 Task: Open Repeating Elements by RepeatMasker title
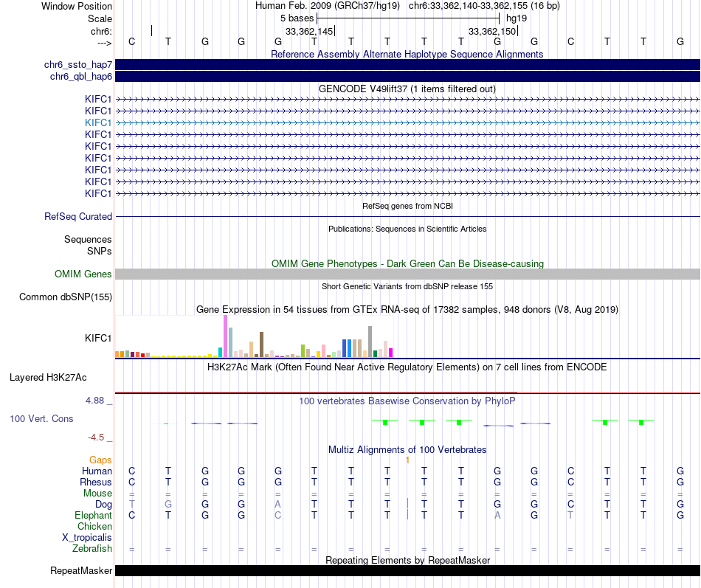(x=408, y=560)
